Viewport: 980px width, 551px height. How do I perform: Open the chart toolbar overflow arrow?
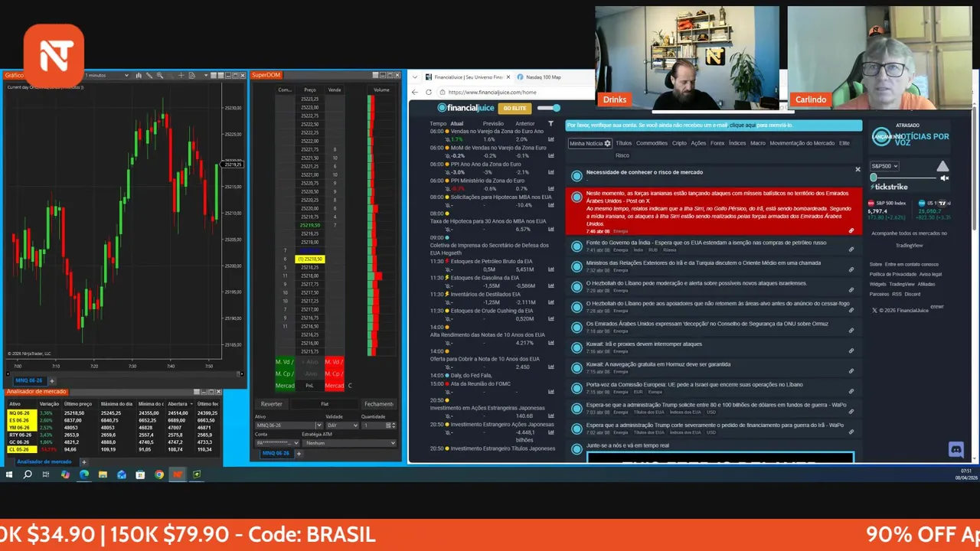206,75
